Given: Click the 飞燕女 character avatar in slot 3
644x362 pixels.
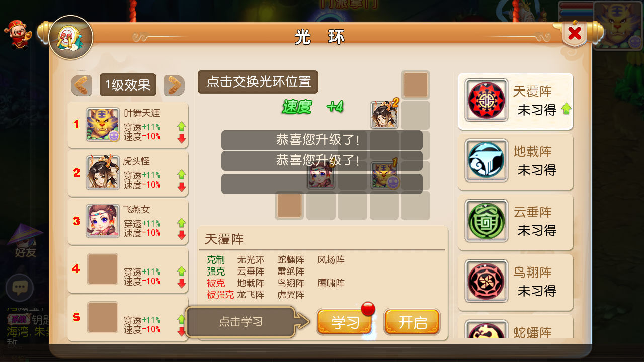Looking at the screenshot, I should [103, 221].
